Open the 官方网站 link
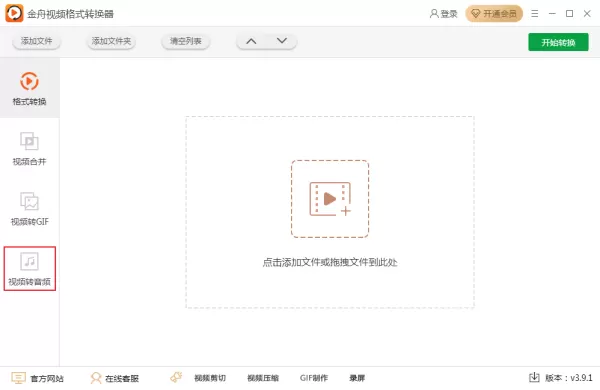The width and height of the screenshot is (600, 390). [38, 378]
